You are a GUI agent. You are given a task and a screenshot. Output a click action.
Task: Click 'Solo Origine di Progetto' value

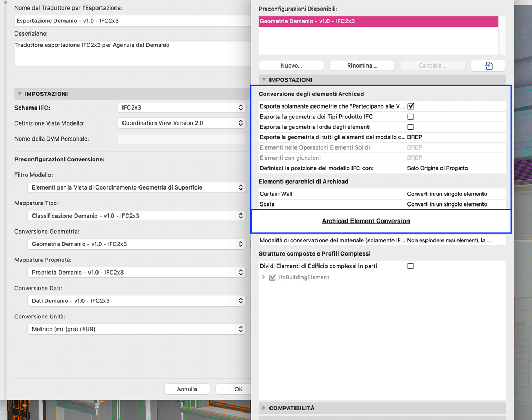[x=437, y=168]
